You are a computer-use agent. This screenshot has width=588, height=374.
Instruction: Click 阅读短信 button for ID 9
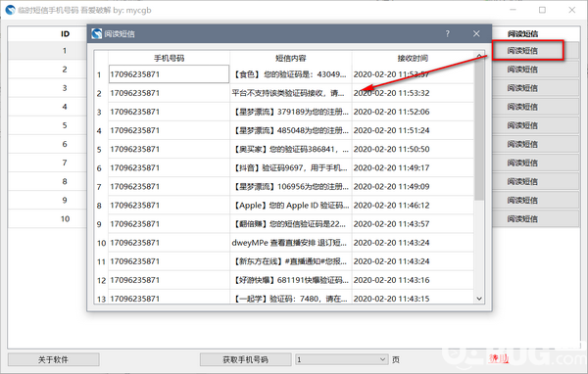[535, 201]
